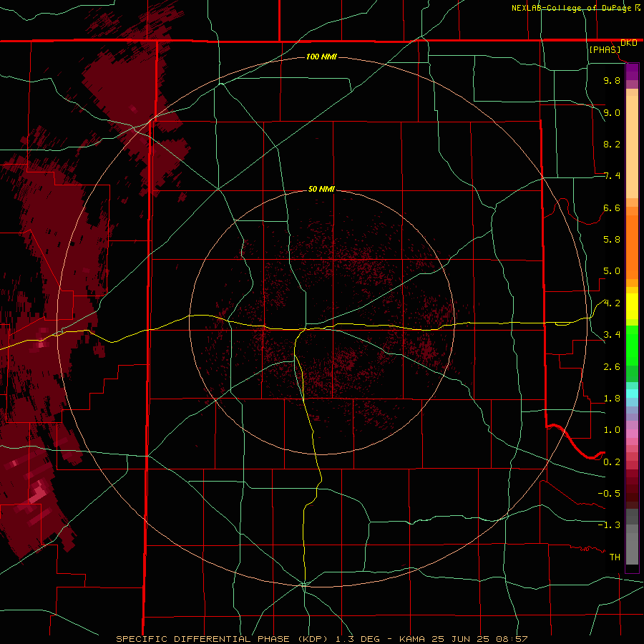The image size is (644, 644).
Task: Select the 5.8 scale value
Action: coord(612,240)
